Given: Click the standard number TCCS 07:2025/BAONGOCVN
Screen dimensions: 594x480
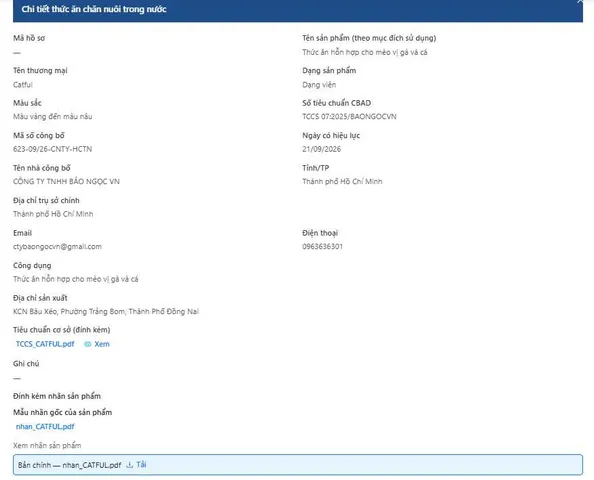Looking at the screenshot, I should click(349, 117).
